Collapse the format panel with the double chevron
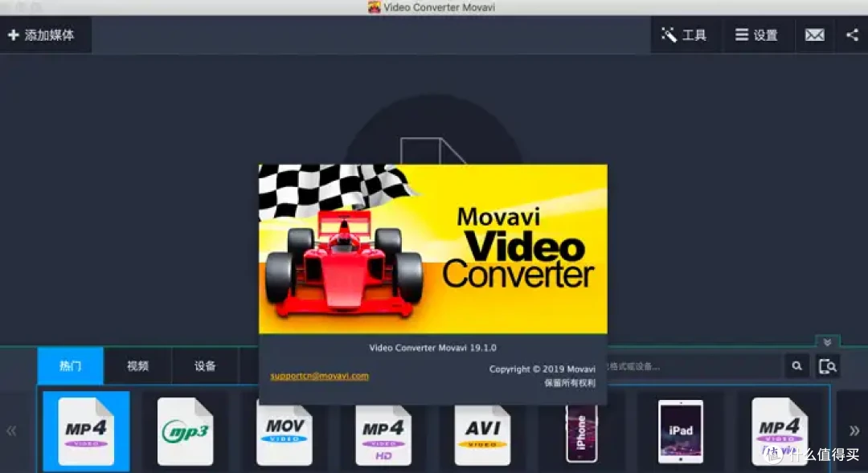The height and width of the screenshot is (473, 868). [827, 342]
